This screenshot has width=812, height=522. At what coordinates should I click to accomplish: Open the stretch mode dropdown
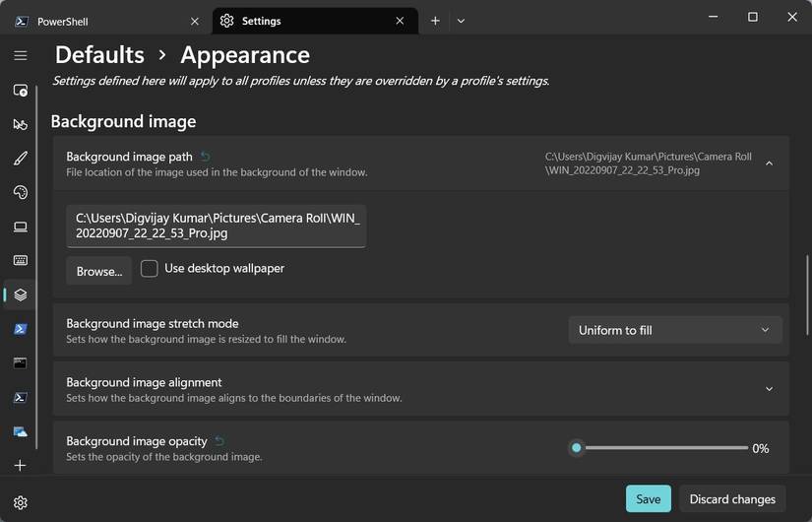(674, 330)
